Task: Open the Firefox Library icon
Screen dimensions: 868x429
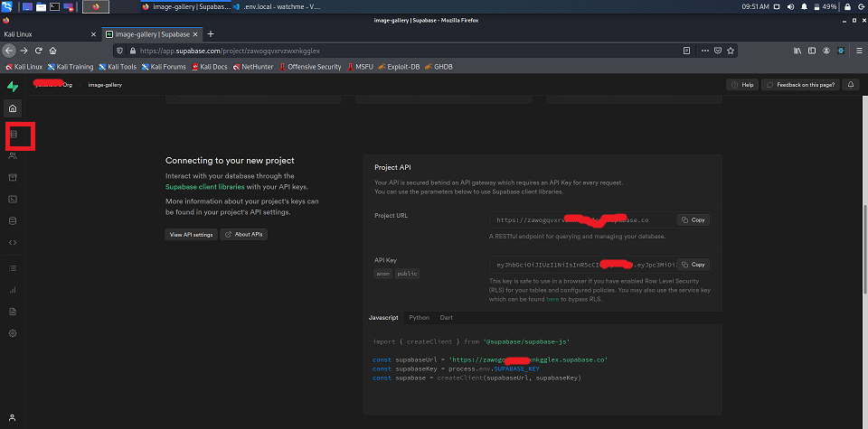Action: click(x=797, y=51)
